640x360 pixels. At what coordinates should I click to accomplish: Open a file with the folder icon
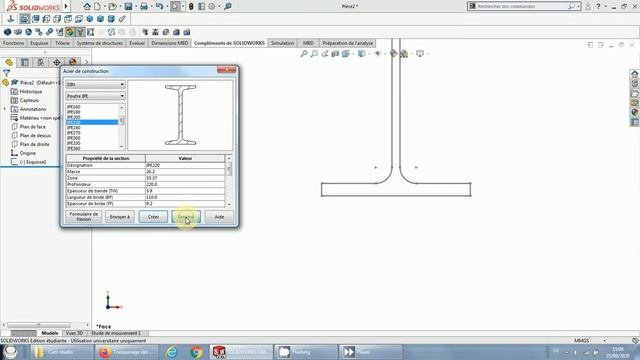[x=112, y=6]
